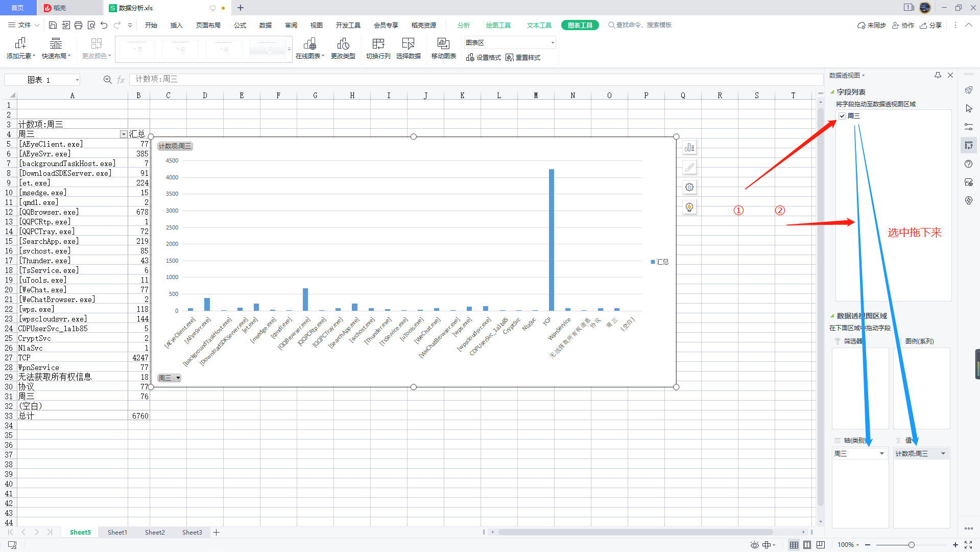Undo the last action

click(104, 25)
